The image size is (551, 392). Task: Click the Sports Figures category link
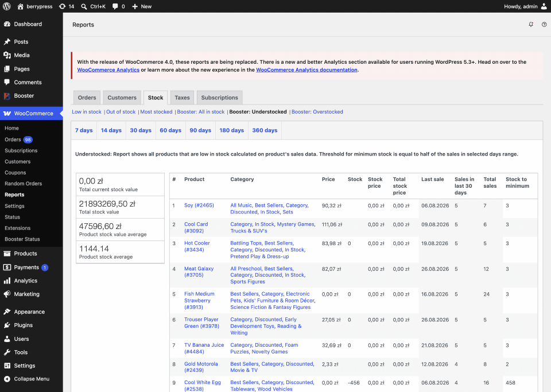[247, 282]
